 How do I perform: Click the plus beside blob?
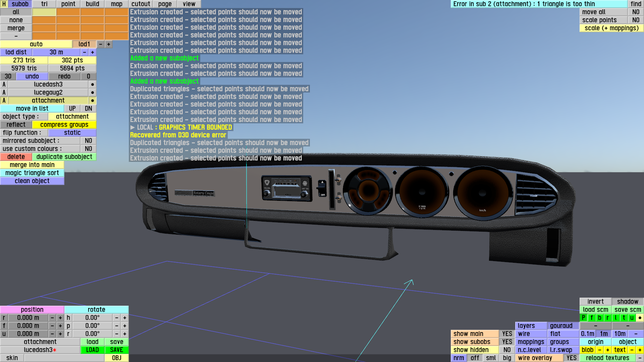tap(607, 350)
